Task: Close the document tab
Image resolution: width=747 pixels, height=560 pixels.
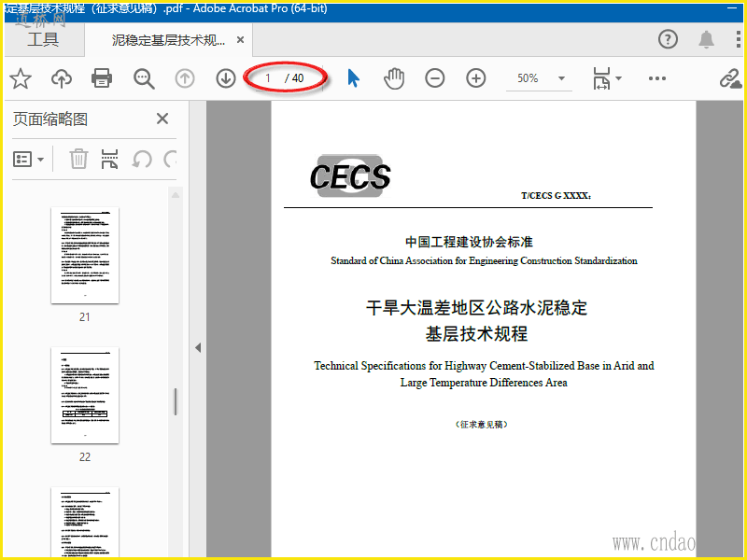Action: [241, 40]
